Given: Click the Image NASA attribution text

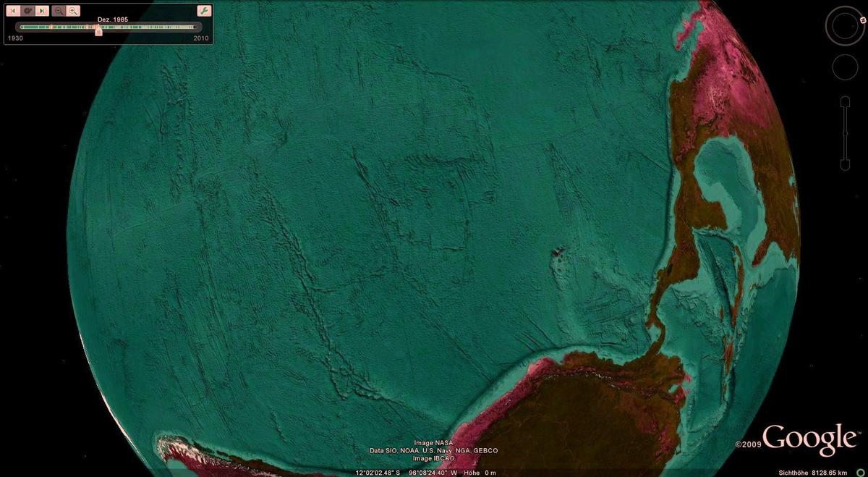Looking at the screenshot, I should 433,442.
